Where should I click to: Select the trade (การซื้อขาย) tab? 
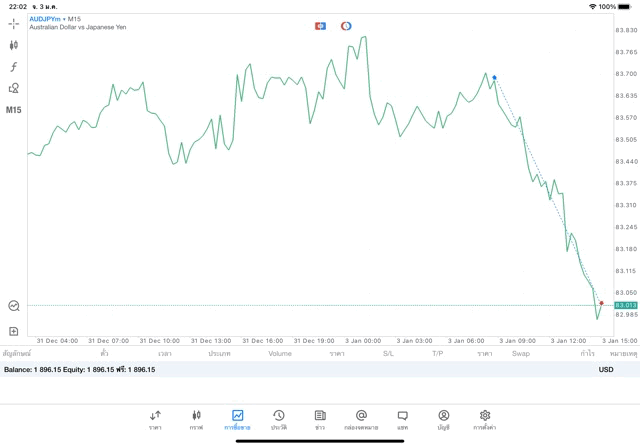click(237, 419)
